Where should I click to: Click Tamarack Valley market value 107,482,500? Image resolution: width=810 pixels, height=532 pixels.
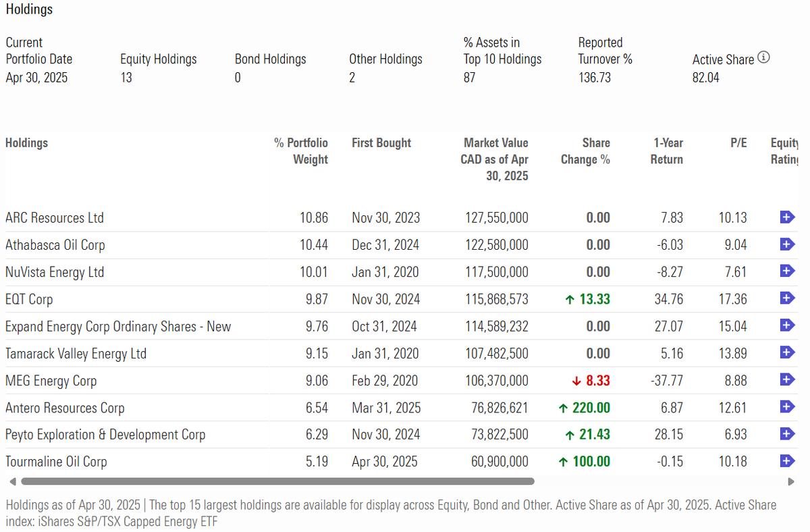[x=497, y=354]
